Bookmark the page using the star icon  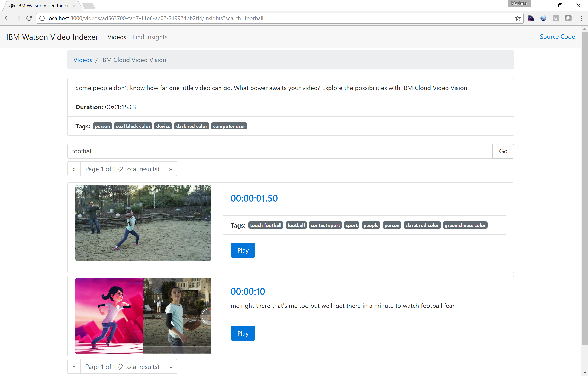(517, 18)
